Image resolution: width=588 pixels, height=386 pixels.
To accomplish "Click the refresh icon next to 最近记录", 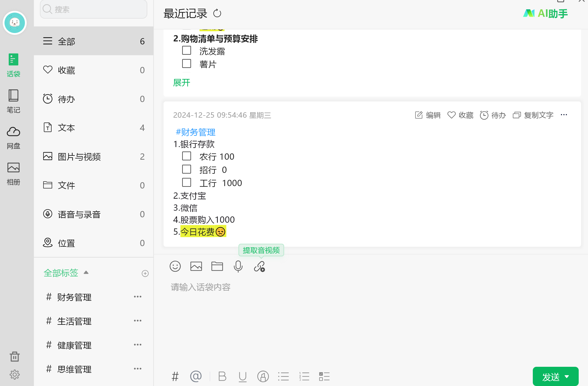I will 217,14.
